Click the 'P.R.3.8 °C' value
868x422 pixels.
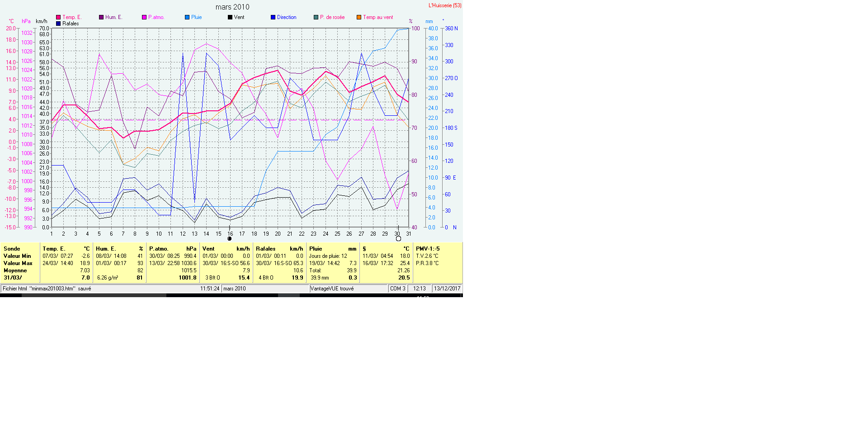coord(427,263)
